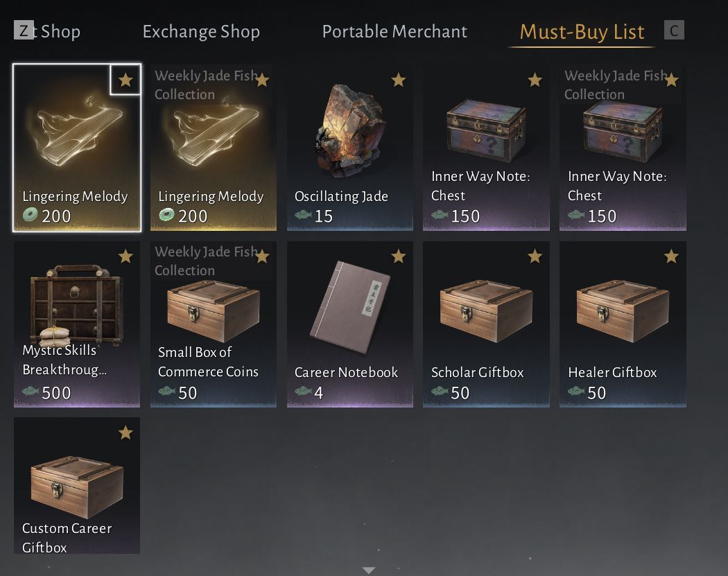
Task: Open the Portable Merchant tab
Action: point(395,32)
